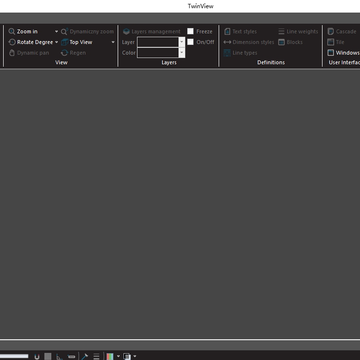Activate the Dynamic pan hand icon

(x=12, y=53)
